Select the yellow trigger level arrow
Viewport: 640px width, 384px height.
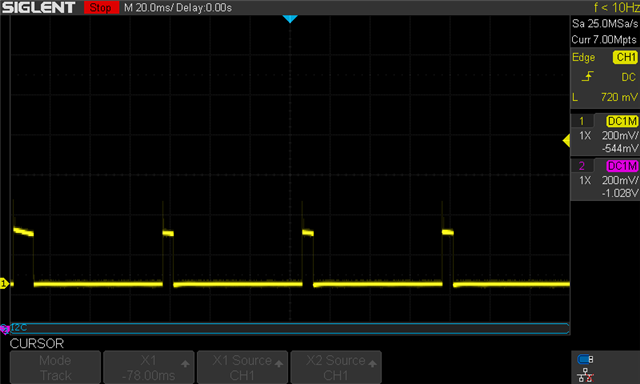click(566, 141)
